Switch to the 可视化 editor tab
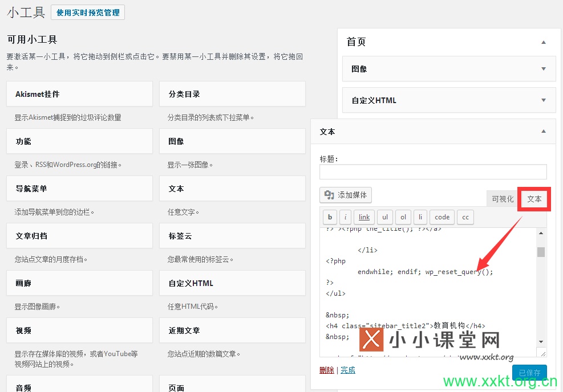The image size is (563, 392). (x=503, y=199)
